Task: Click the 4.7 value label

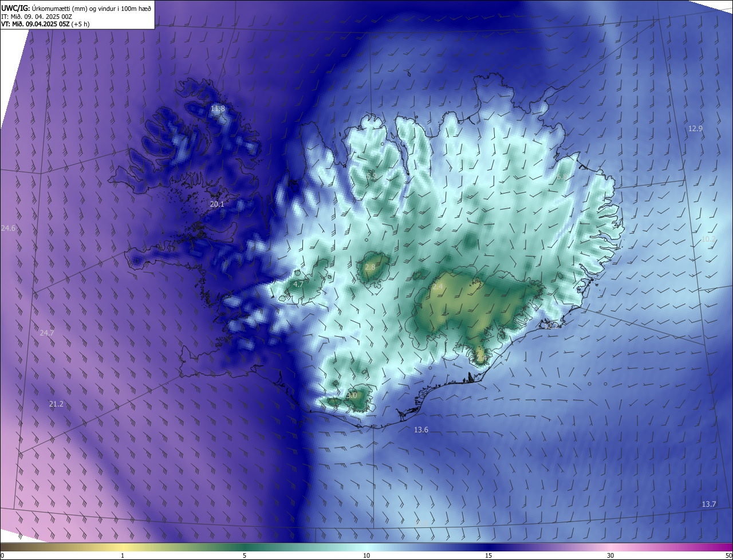Action: [298, 284]
